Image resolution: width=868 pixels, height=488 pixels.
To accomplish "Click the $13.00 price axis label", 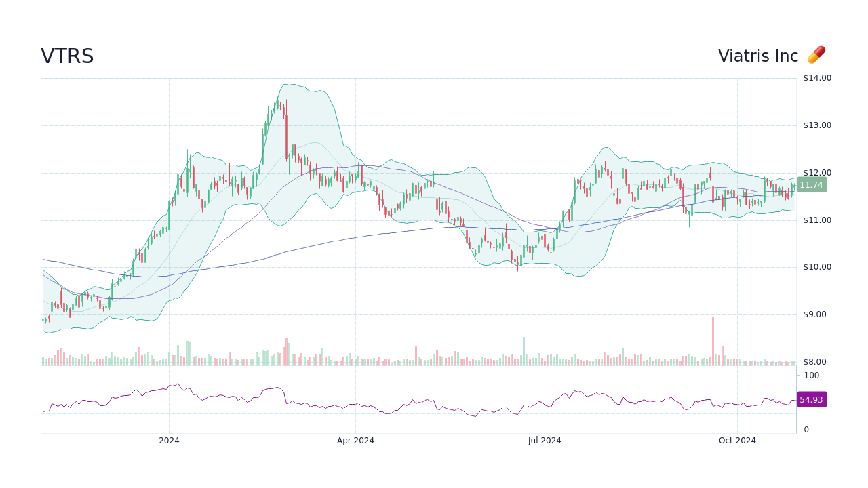I will pos(817,125).
